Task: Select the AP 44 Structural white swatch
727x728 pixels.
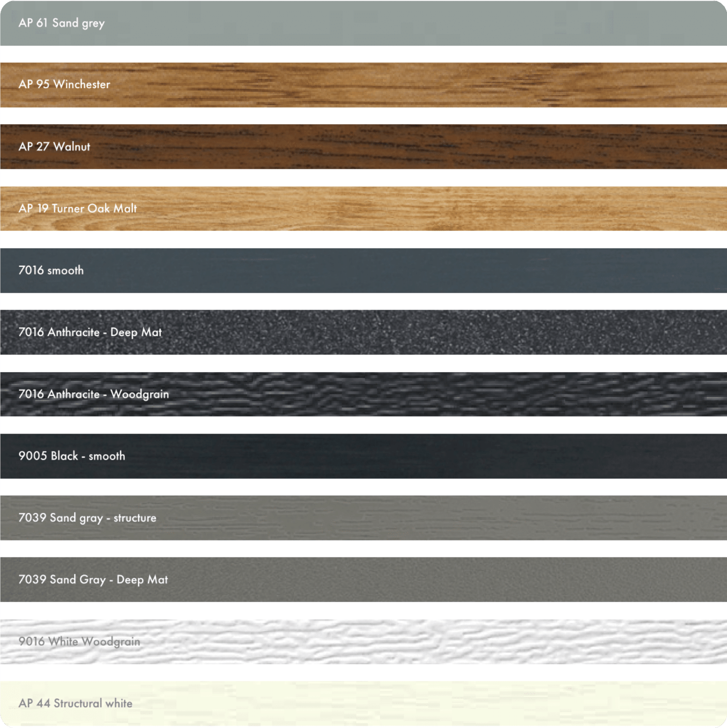Action: 364,703
